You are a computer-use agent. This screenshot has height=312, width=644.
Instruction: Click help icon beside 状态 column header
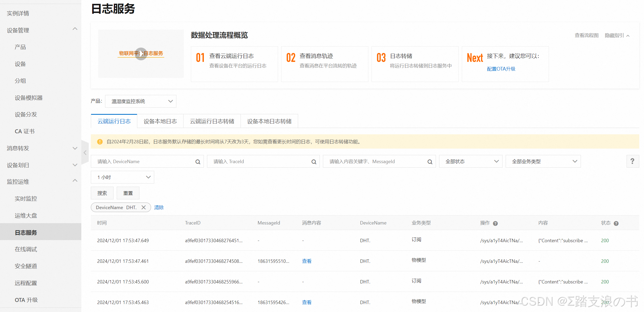(x=616, y=223)
